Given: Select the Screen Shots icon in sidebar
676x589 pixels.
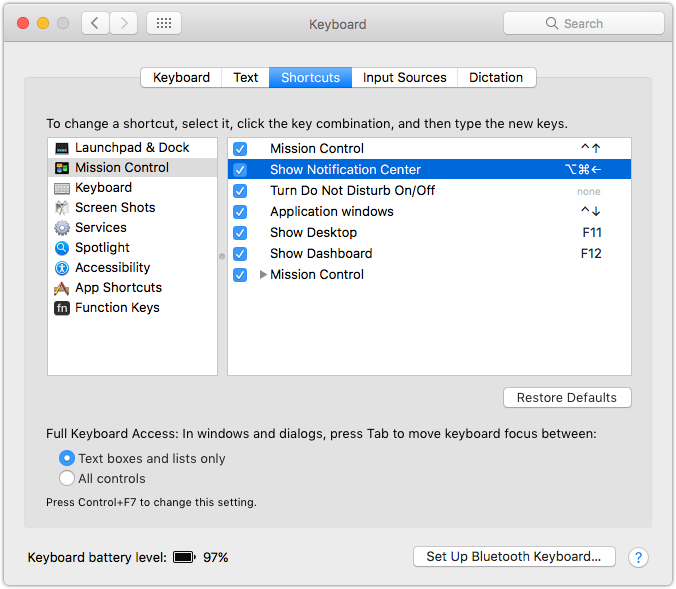Looking at the screenshot, I should (x=62, y=208).
